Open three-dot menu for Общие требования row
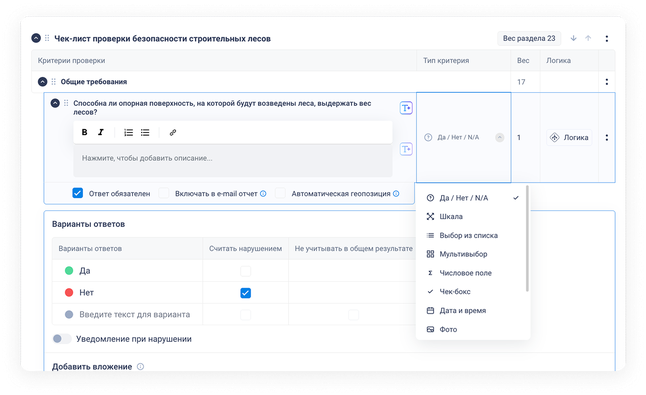 point(606,82)
